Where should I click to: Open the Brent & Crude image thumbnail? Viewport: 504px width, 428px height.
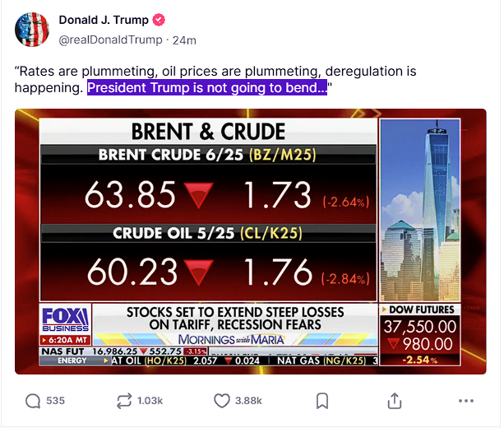(x=251, y=241)
